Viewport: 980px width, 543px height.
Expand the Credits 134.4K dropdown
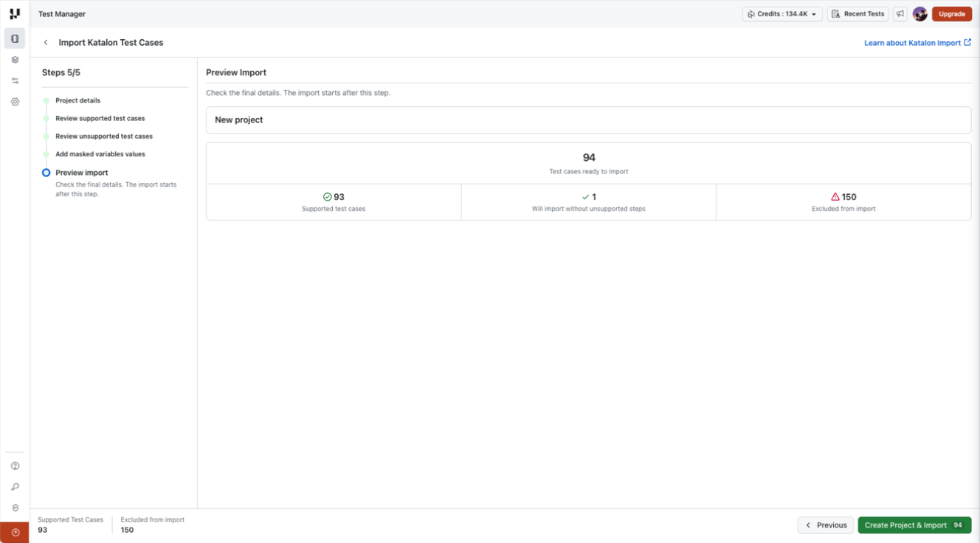coord(782,14)
